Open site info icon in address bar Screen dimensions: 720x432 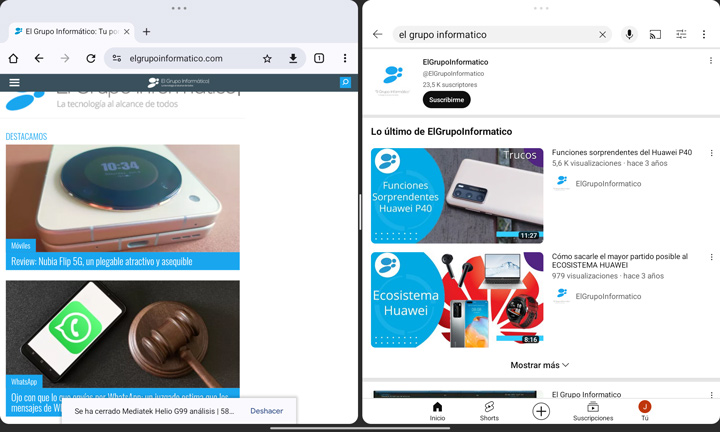click(117, 58)
